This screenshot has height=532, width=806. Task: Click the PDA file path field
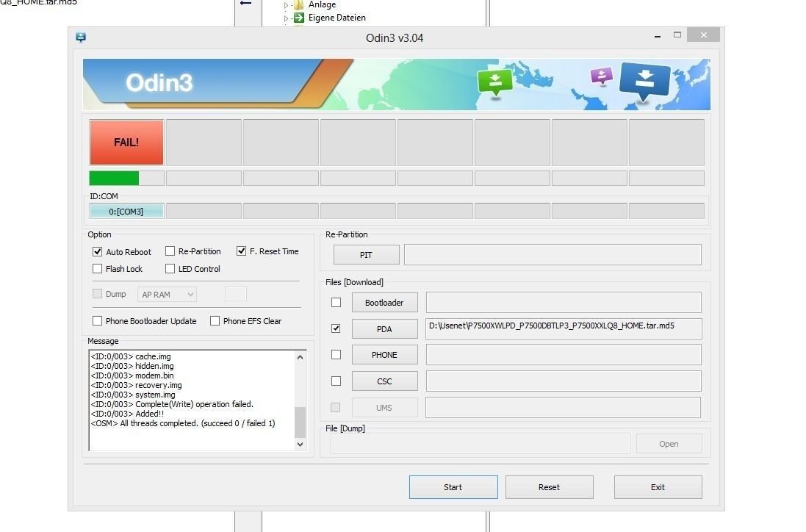click(x=564, y=328)
